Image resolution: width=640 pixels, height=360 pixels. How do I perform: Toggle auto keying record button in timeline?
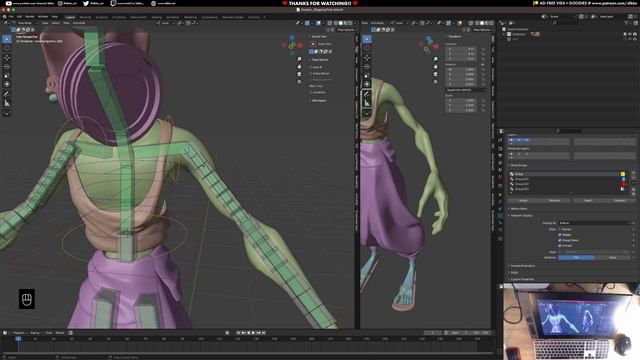227,333
